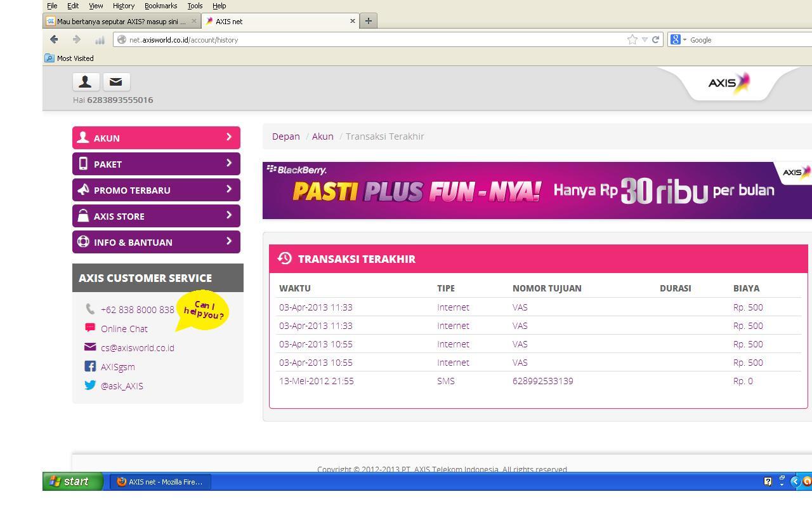Click the Windows Start button
This screenshot has height=508, width=812.
tap(73, 481)
